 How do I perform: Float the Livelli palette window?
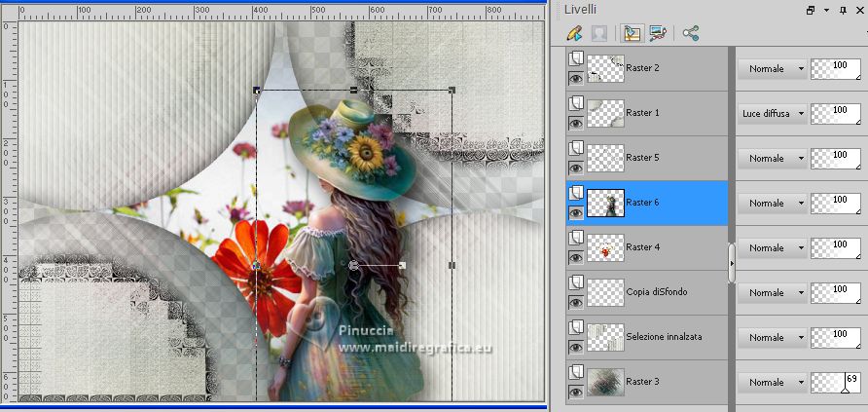[x=811, y=10]
